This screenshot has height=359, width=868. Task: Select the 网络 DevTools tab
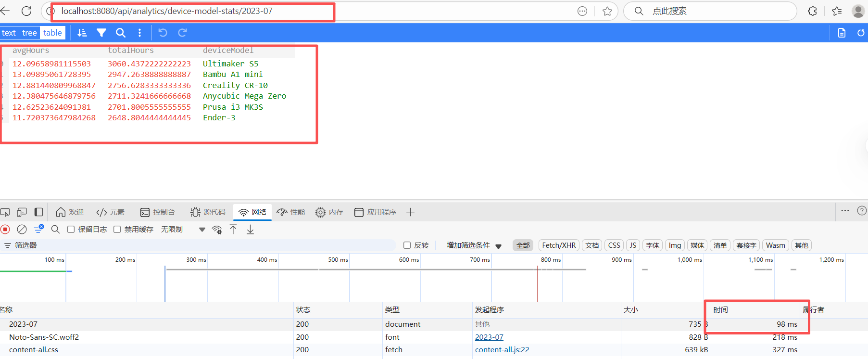pos(252,212)
